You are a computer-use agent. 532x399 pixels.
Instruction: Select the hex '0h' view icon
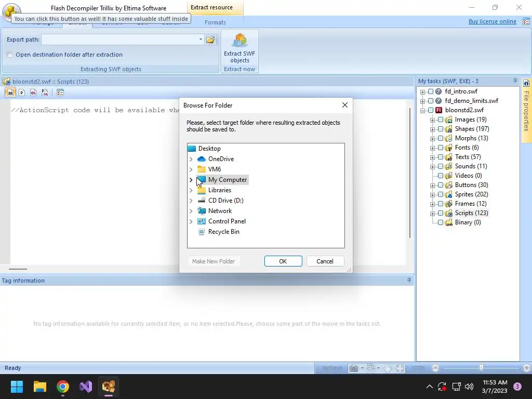tap(33, 92)
